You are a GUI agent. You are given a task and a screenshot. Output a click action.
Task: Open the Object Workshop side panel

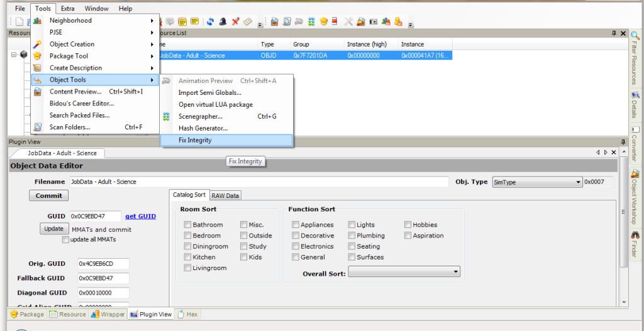click(x=635, y=197)
